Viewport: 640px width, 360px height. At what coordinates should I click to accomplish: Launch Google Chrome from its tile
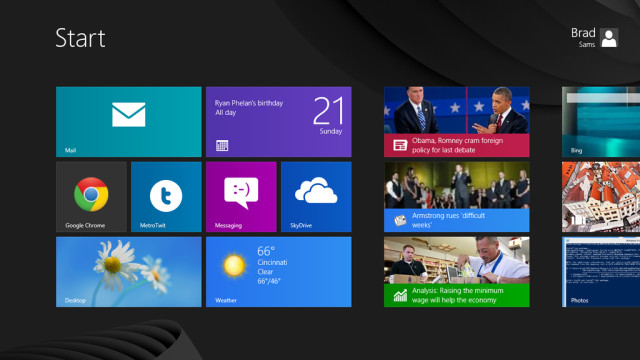click(x=91, y=197)
